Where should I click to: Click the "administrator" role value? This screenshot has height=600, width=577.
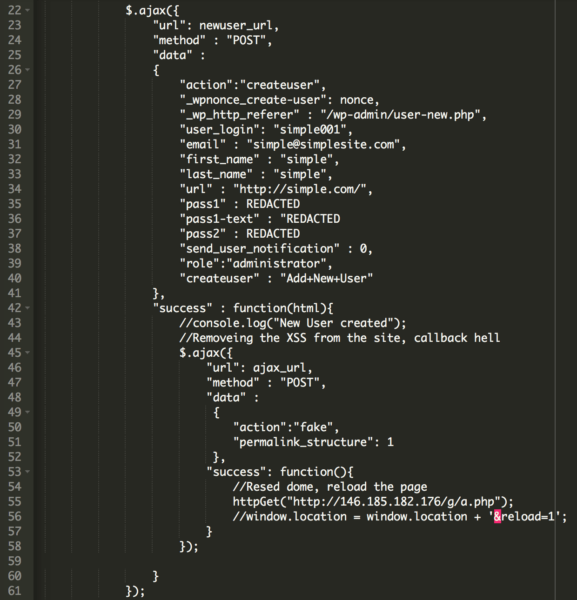[x=276, y=264]
